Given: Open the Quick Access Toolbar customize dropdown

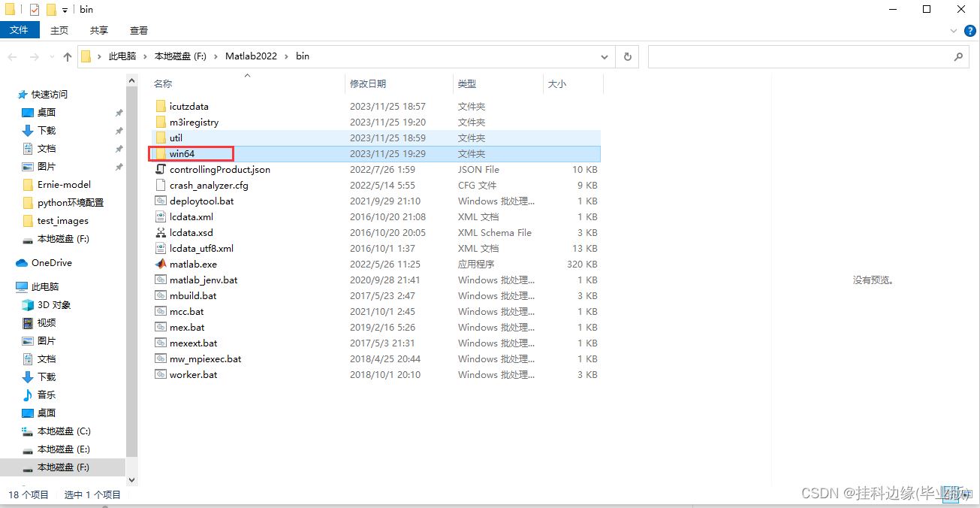Looking at the screenshot, I should 65,10.
